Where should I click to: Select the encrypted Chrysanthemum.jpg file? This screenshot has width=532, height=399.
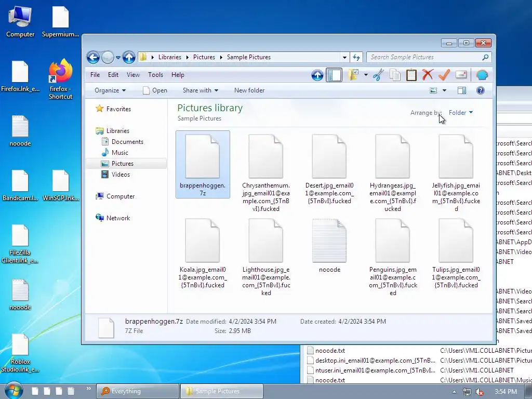[x=266, y=172]
